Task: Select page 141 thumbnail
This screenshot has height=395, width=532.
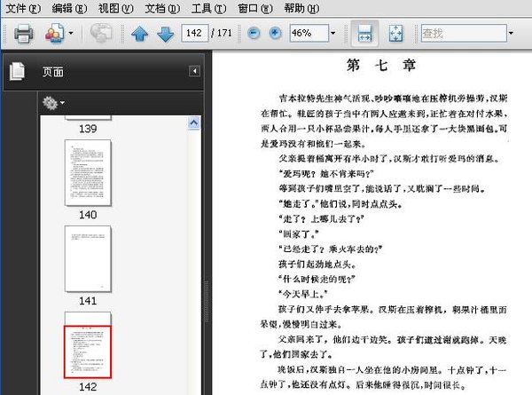Action: point(88,258)
